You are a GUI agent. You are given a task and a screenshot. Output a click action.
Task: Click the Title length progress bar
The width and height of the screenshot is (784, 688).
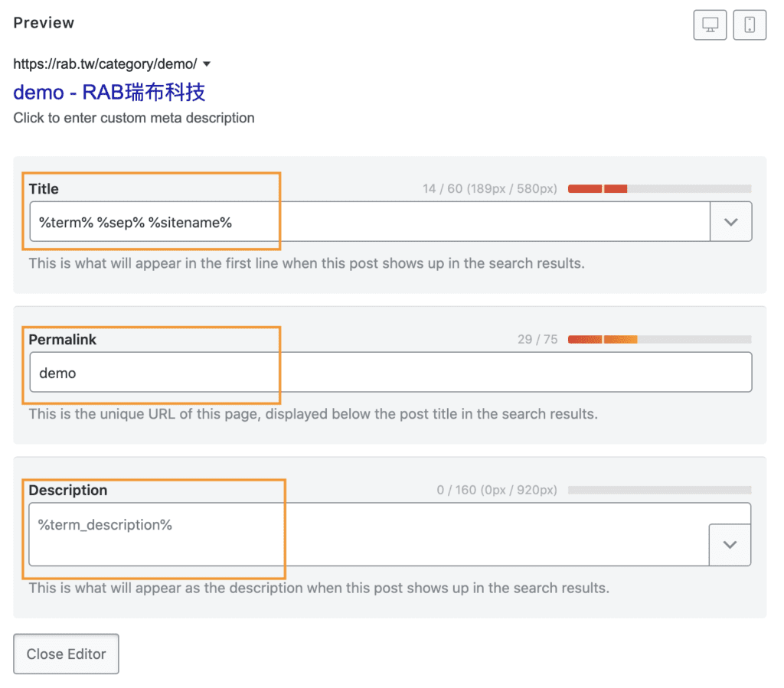coord(658,188)
